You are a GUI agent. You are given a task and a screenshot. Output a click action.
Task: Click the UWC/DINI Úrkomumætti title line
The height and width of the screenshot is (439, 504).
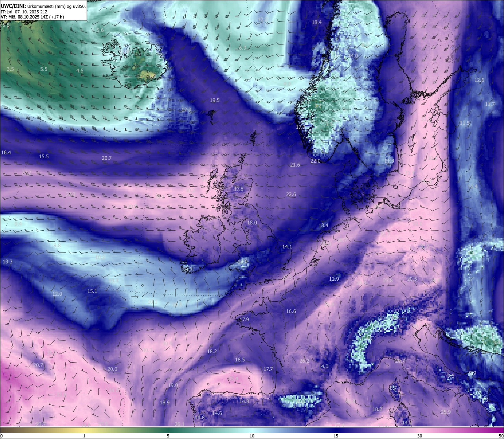43,6
